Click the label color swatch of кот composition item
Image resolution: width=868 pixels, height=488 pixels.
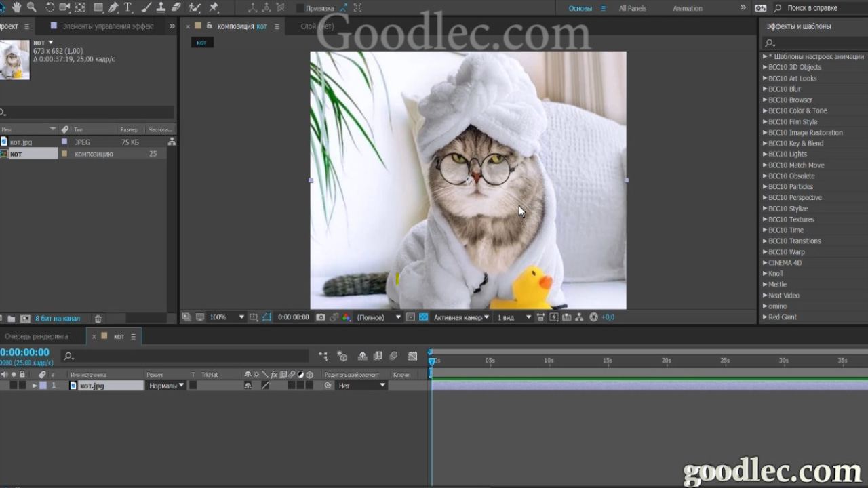click(x=64, y=154)
